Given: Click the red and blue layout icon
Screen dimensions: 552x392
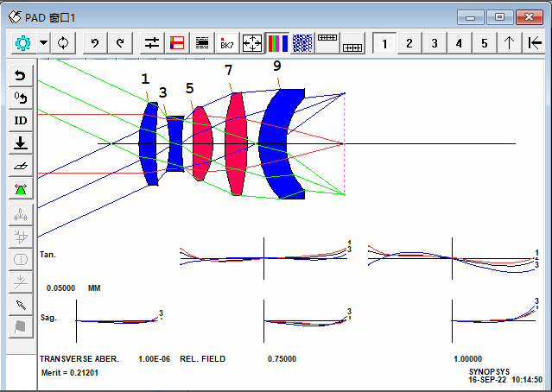Looking at the screenshot, I should [x=177, y=43].
